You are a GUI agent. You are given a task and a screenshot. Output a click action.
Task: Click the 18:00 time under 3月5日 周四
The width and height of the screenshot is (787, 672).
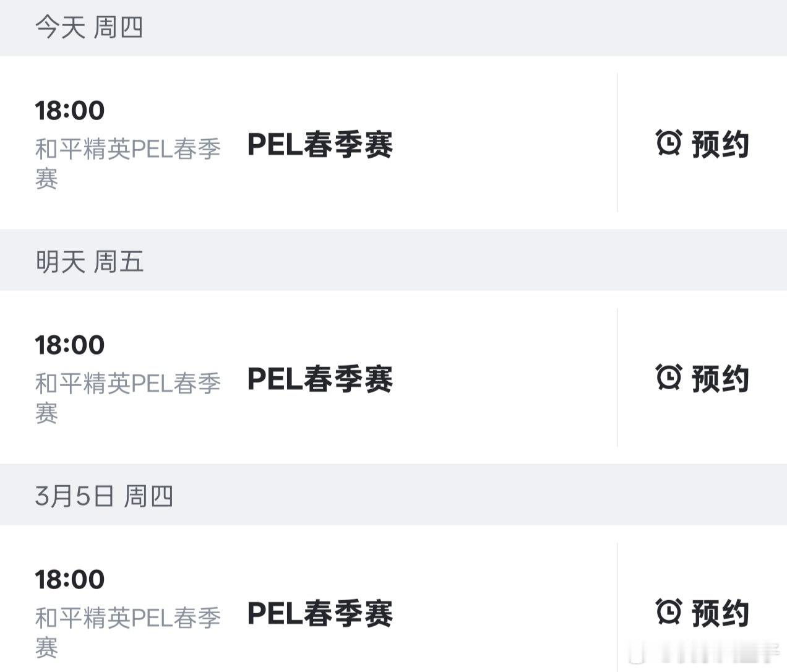pyautogui.click(x=70, y=580)
